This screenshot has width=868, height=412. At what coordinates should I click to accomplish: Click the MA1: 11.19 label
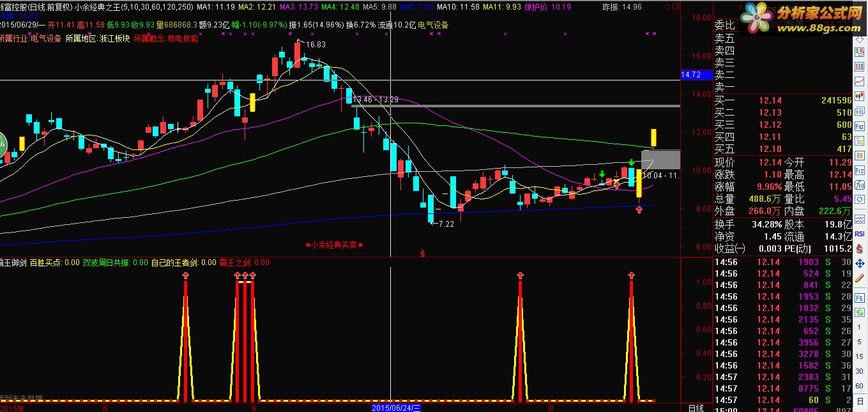coord(215,8)
